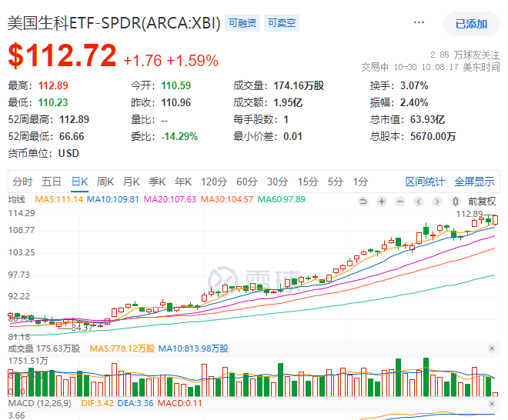Click the 112.89 high label on chart
The width and height of the screenshot is (508, 420).
click(470, 214)
